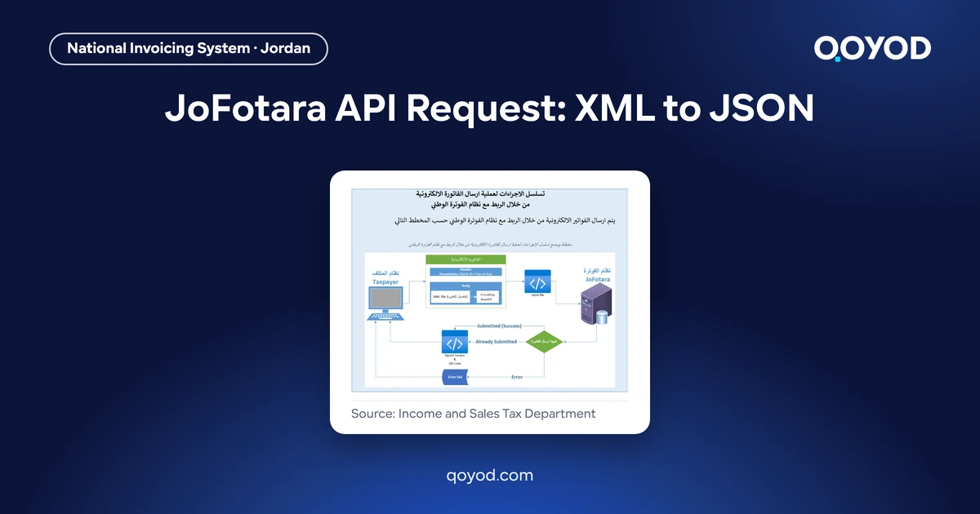Click the 'Submitted (Success)' label
Image resolution: width=980 pixels, height=514 pixels.
(x=499, y=326)
